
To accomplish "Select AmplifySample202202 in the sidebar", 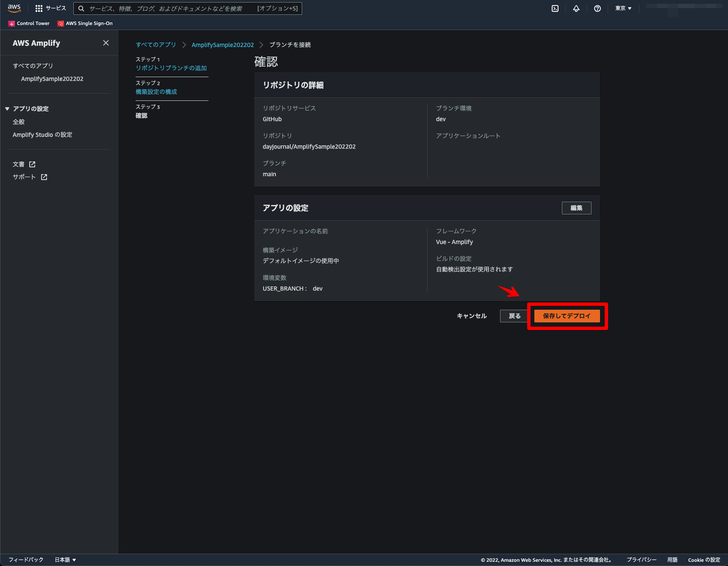I will point(52,79).
